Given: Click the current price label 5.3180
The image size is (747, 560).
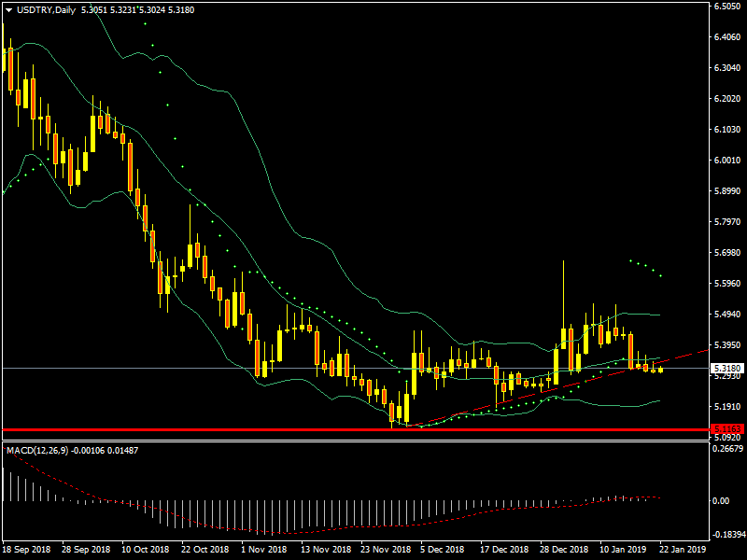Looking at the screenshot, I should (726, 369).
